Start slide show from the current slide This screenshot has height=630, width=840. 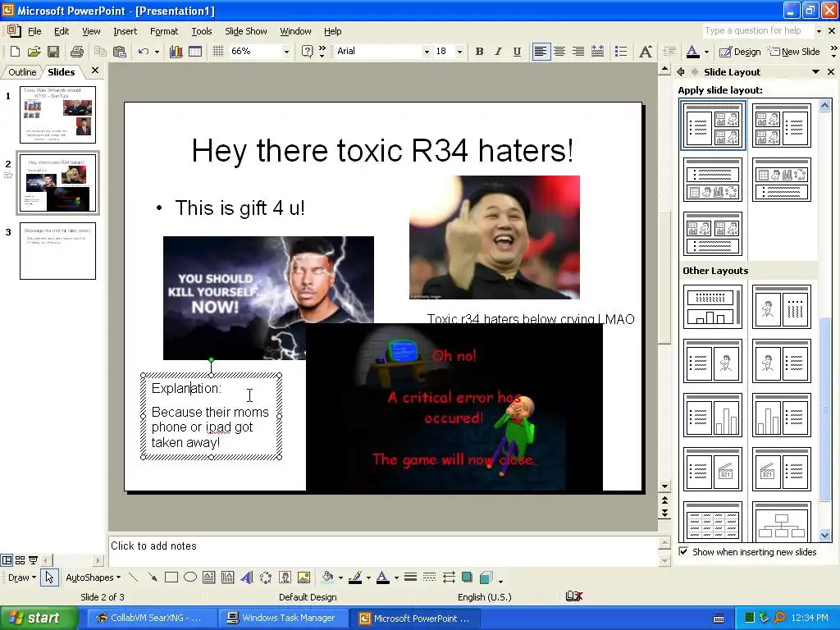(33, 560)
